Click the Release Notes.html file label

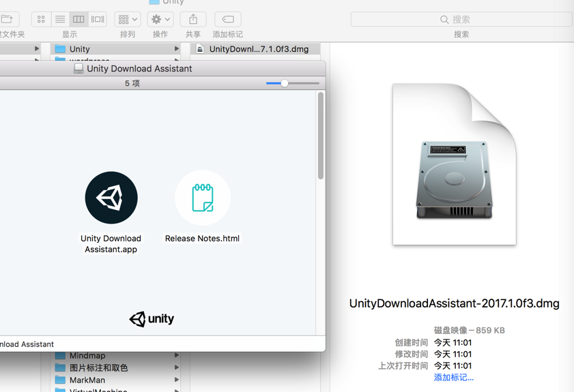click(202, 239)
